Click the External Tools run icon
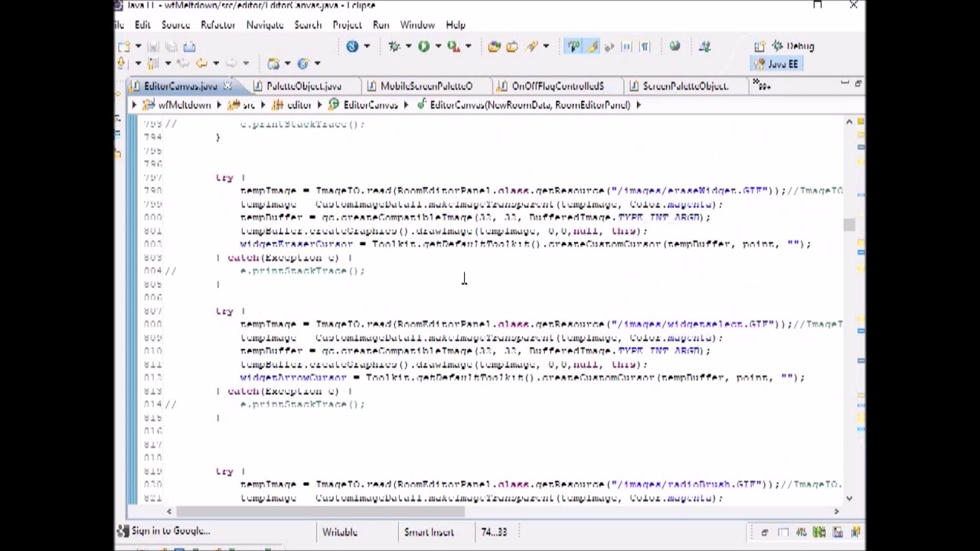980x551 pixels. (x=453, y=47)
